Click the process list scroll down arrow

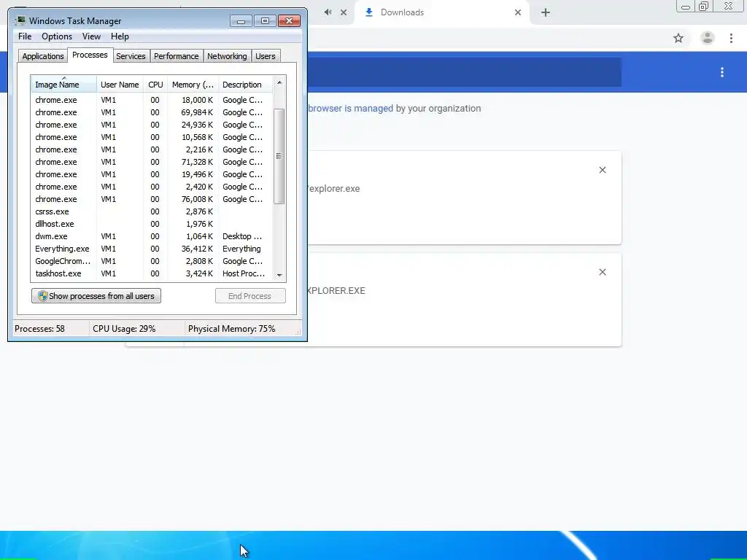click(x=279, y=275)
